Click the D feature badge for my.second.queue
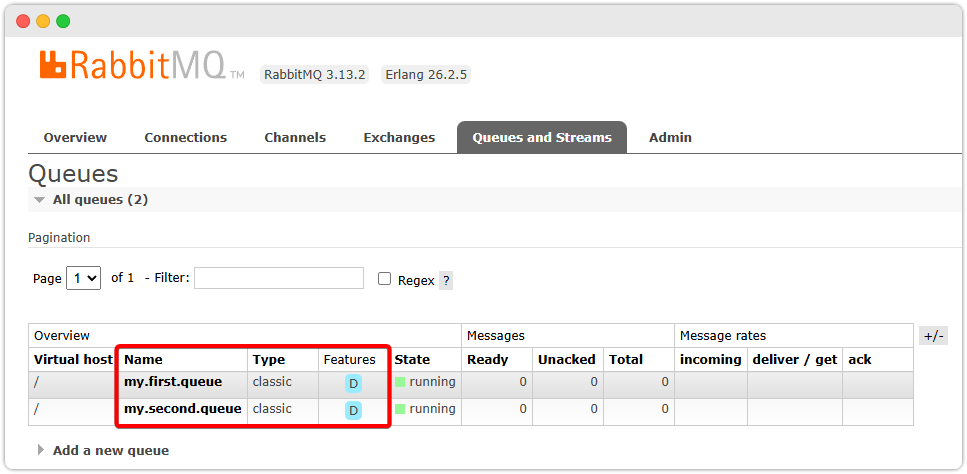The image size is (967, 474). click(353, 411)
